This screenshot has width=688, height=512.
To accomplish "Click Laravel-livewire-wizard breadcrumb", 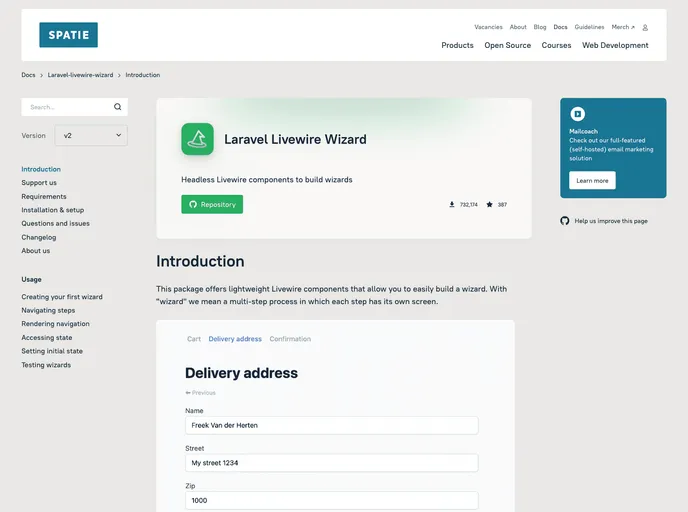I will coord(80,75).
